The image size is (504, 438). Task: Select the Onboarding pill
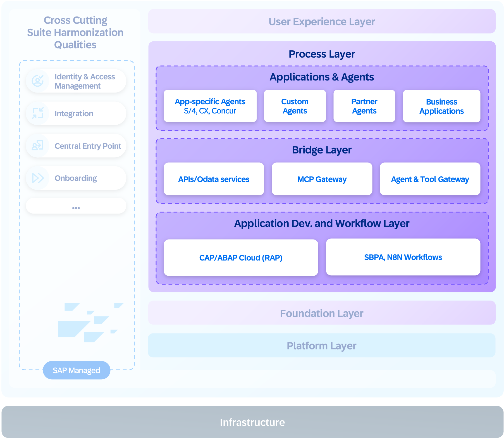(76, 178)
